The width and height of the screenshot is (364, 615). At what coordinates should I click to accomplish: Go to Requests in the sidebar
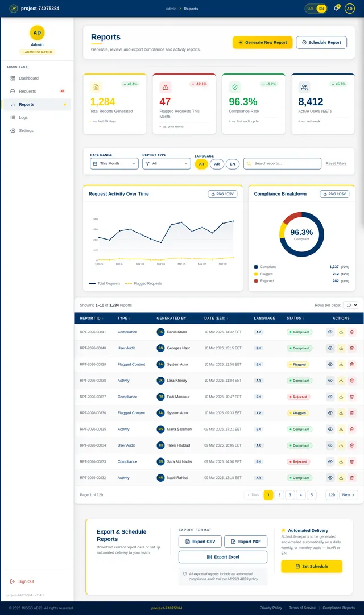pyautogui.click(x=27, y=91)
